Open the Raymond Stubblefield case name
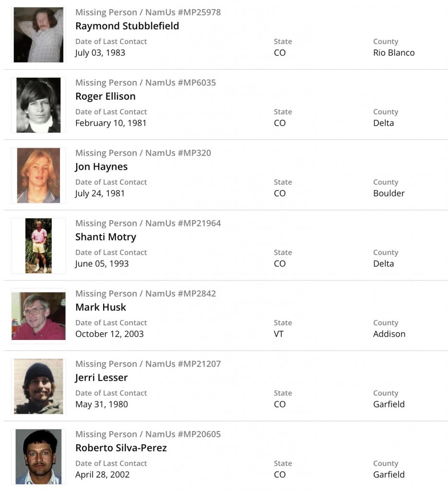 click(x=127, y=26)
